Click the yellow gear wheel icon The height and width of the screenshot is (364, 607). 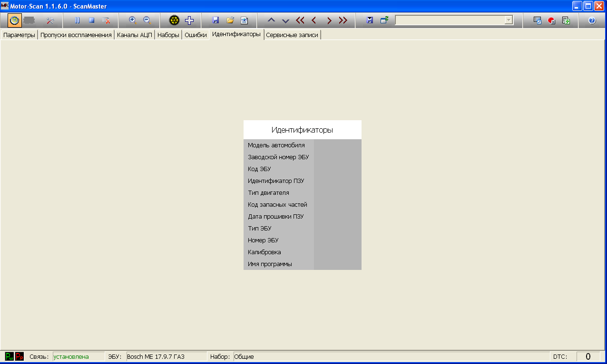pos(175,20)
